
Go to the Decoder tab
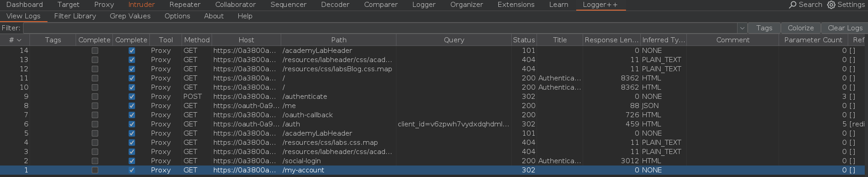335,5
